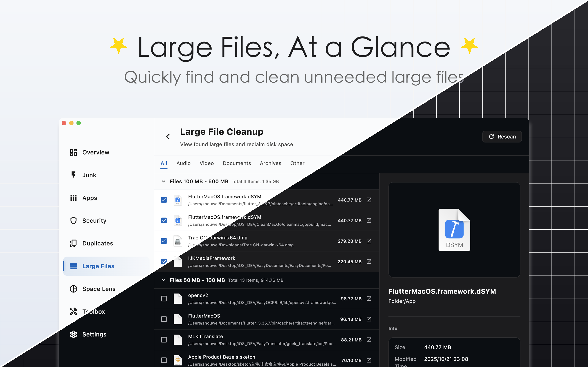Check the opencv2 file for cleanup
The height and width of the screenshot is (367, 588).
pos(164,299)
